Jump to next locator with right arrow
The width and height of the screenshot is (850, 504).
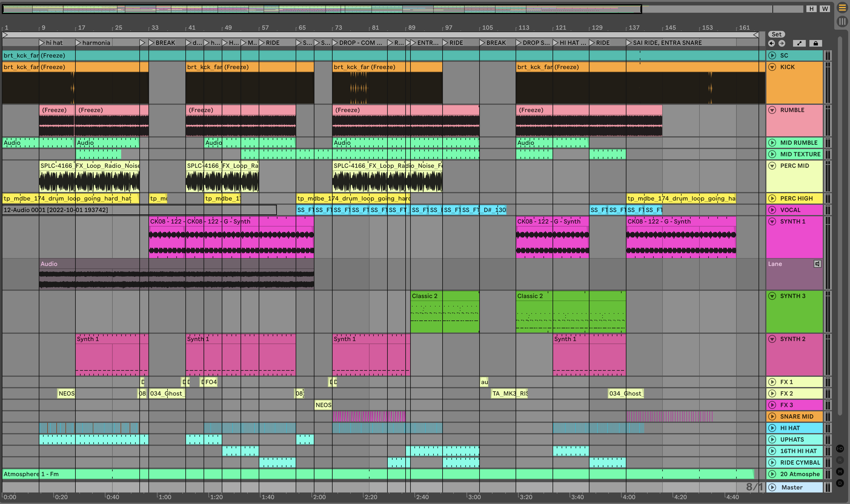point(782,43)
